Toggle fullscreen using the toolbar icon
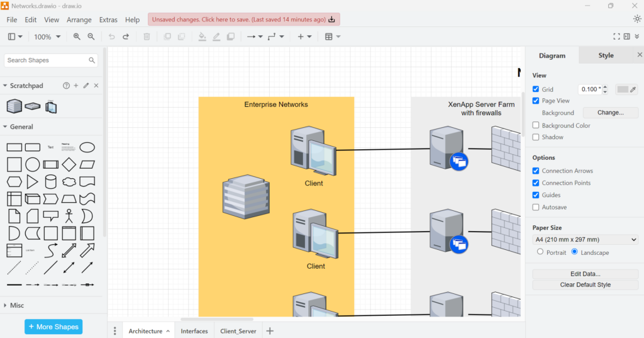Screen dimensions: 644x338 click(616, 37)
